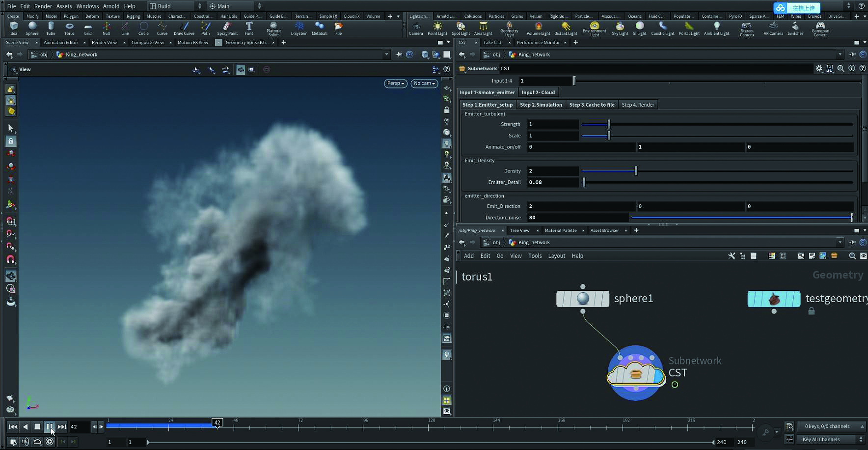Screen dimensions: 868x450
Task: Open the Persp viewport dropdown
Action: tap(395, 84)
